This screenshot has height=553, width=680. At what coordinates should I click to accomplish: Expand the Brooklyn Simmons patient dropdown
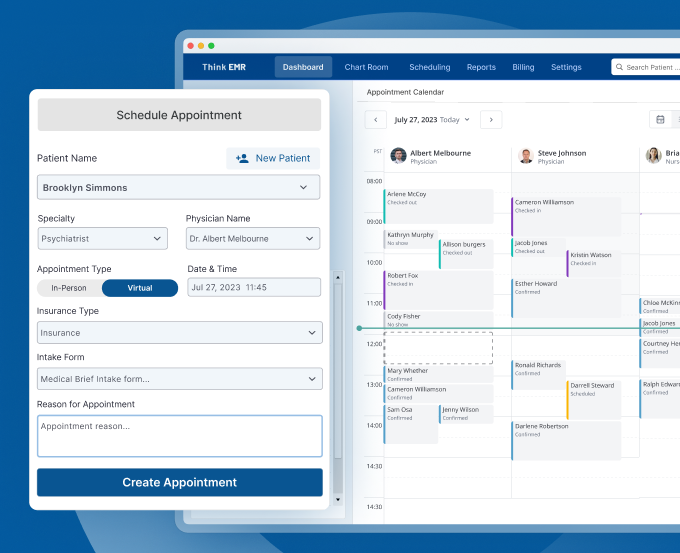(x=304, y=187)
